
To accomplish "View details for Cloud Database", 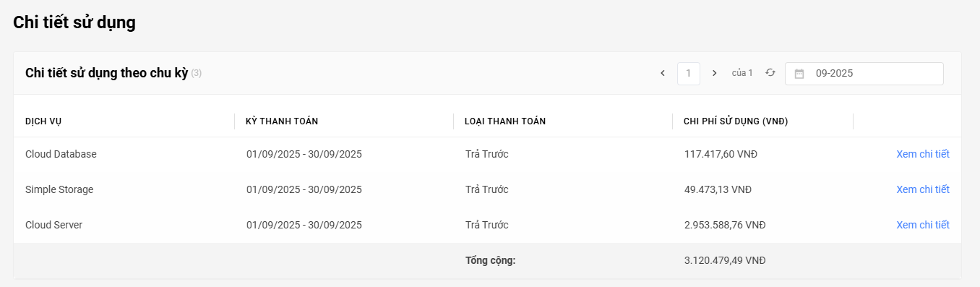I will [923, 154].
